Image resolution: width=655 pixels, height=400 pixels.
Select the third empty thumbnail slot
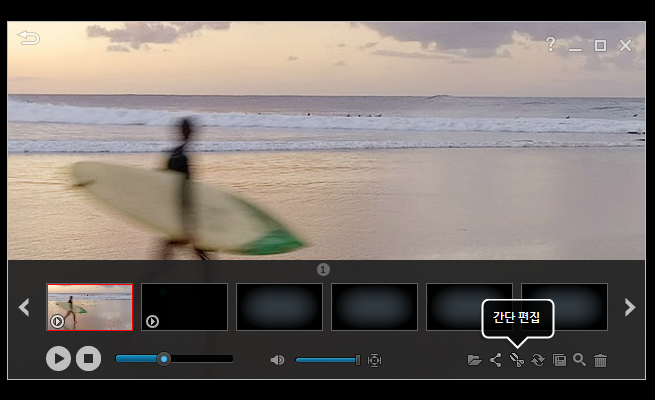point(279,307)
